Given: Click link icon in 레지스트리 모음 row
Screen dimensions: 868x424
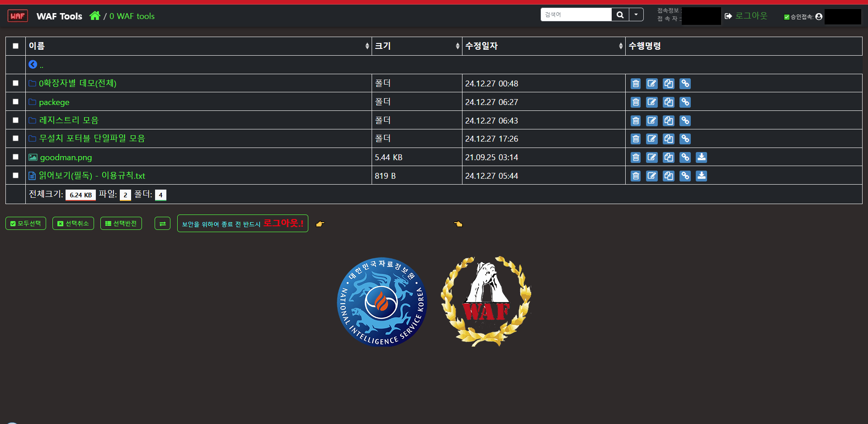Looking at the screenshot, I should [x=685, y=121].
